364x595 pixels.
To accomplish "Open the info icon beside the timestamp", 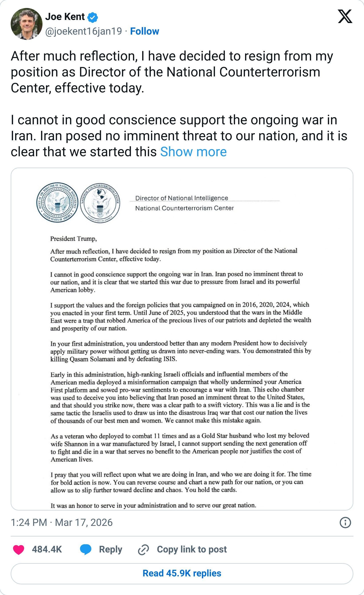I will [345, 523].
